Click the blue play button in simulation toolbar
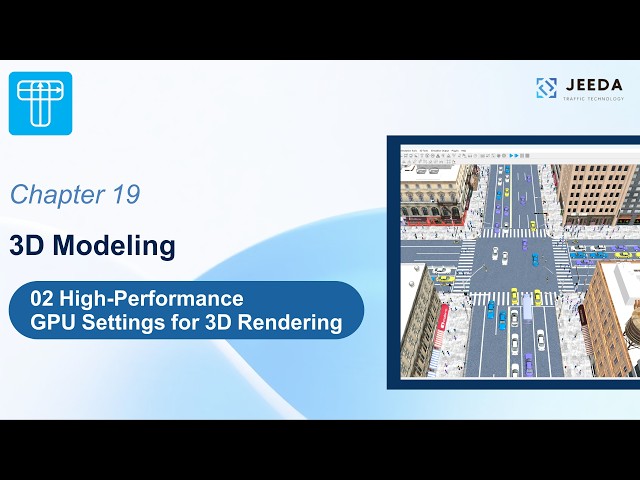Image resolution: width=640 pixels, height=480 pixels. 512,156
